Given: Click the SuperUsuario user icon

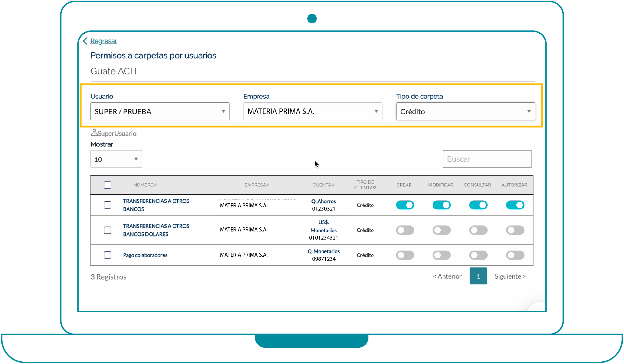Looking at the screenshot, I should pos(94,133).
